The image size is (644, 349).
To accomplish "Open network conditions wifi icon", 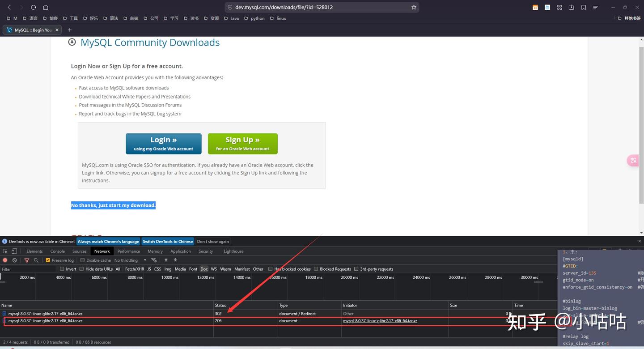I will 154,260.
